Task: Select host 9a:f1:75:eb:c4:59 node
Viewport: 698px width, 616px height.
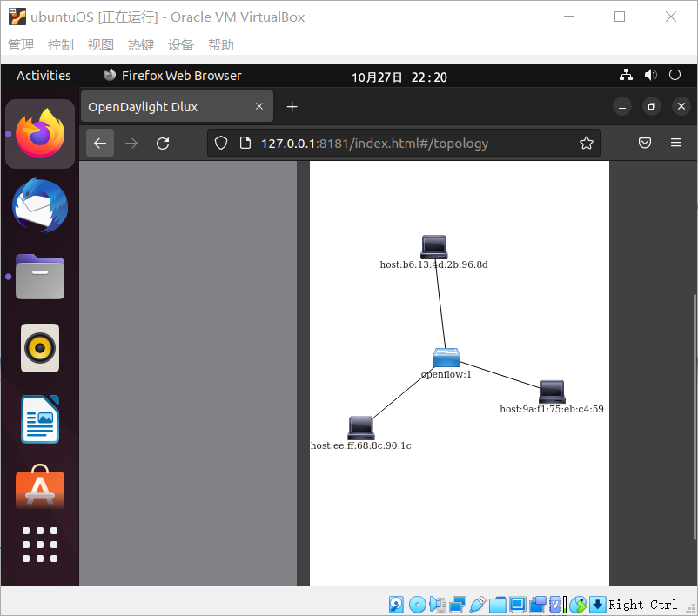Action: tap(552, 392)
